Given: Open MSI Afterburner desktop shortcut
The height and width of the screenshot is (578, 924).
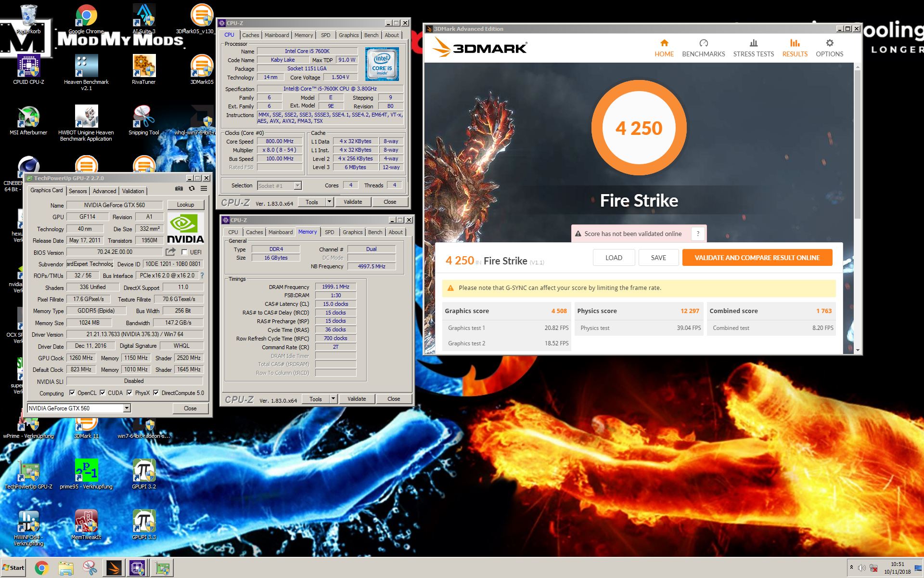Looking at the screenshot, I should (x=28, y=120).
